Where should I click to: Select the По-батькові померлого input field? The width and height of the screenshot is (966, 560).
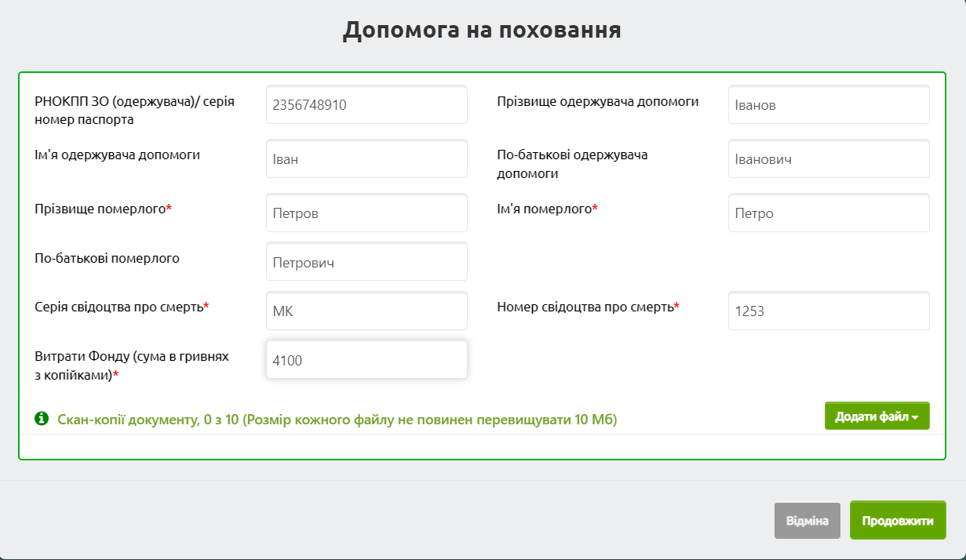[366, 262]
